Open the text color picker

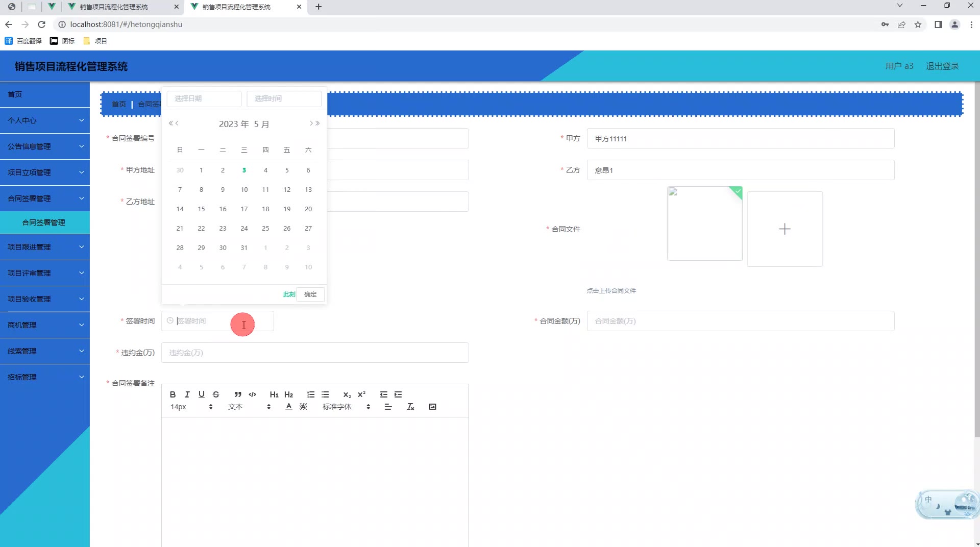pos(289,407)
